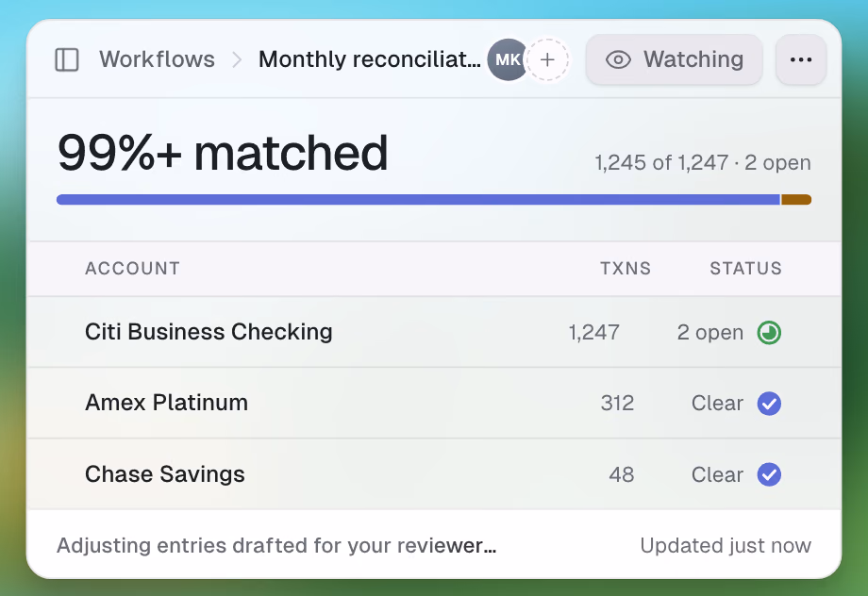Open the Monthly reconciliation breadcrumb title

(x=369, y=59)
